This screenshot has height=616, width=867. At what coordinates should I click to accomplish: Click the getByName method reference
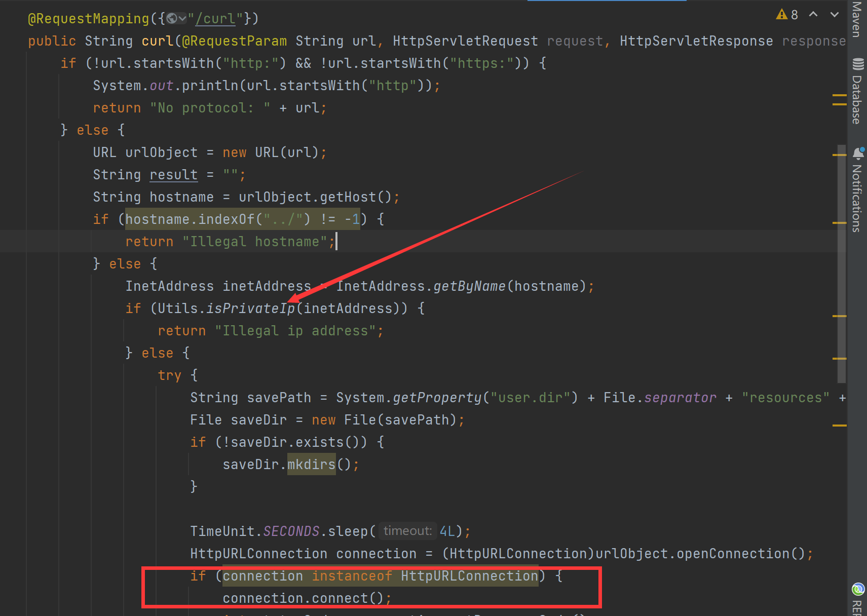469,286
